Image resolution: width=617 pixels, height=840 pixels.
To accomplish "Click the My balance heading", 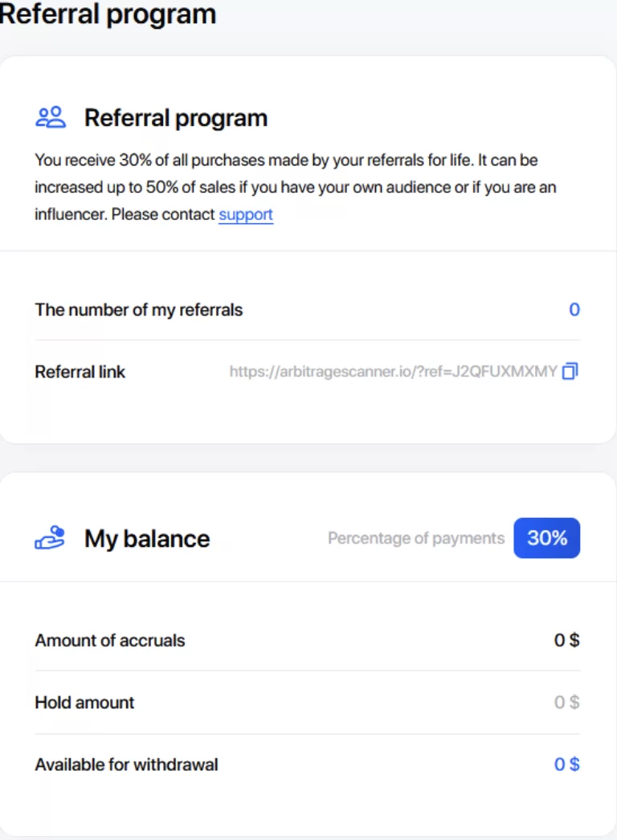I will pyautogui.click(x=147, y=539).
